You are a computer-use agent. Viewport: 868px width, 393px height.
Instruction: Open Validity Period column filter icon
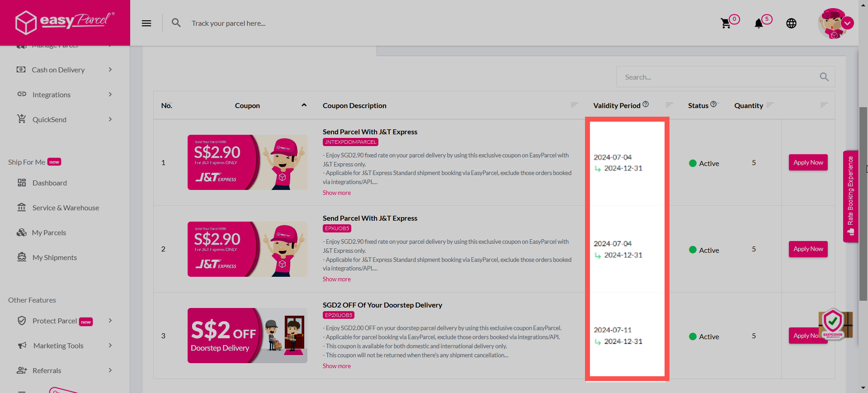670,105
